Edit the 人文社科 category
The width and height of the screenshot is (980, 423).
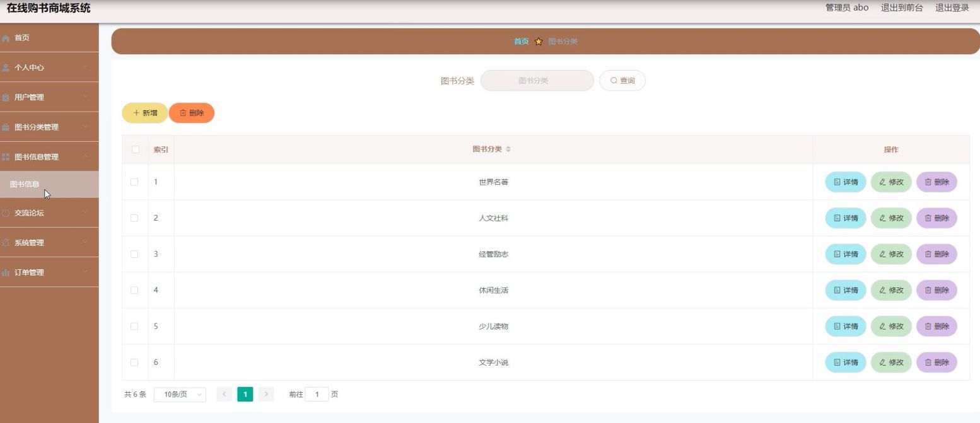[x=891, y=218]
